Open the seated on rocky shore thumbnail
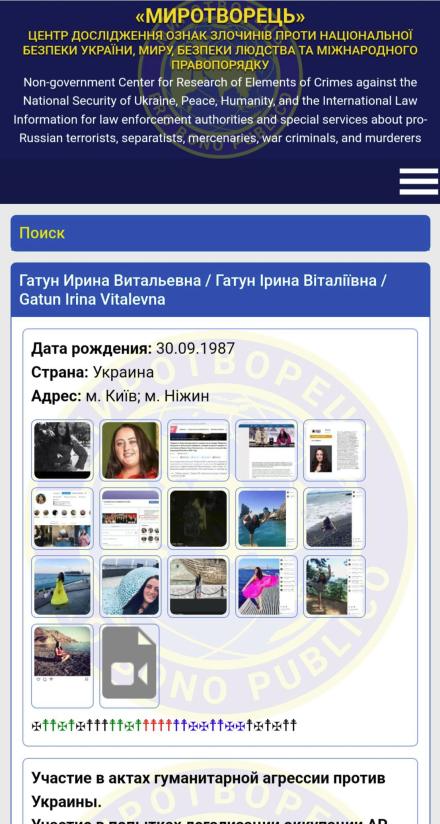This screenshot has width=440, height=824. 63,666
